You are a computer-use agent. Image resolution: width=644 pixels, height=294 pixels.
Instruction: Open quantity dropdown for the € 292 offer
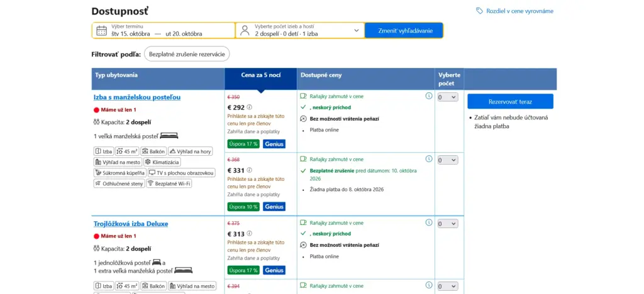coord(447,97)
